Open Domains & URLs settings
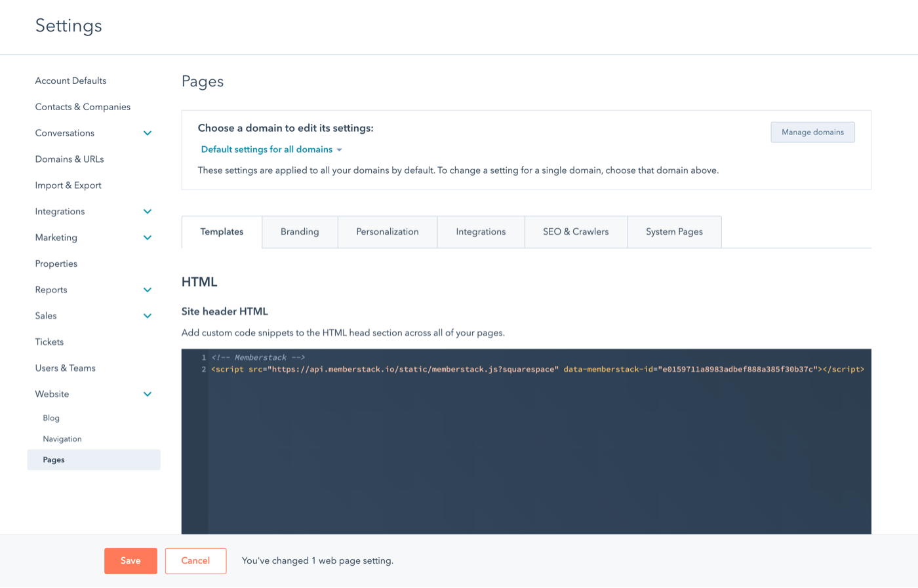 coord(69,159)
